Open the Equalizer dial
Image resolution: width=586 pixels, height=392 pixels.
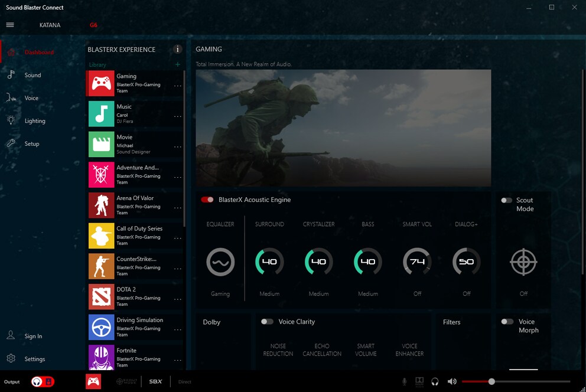click(x=220, y=262)
